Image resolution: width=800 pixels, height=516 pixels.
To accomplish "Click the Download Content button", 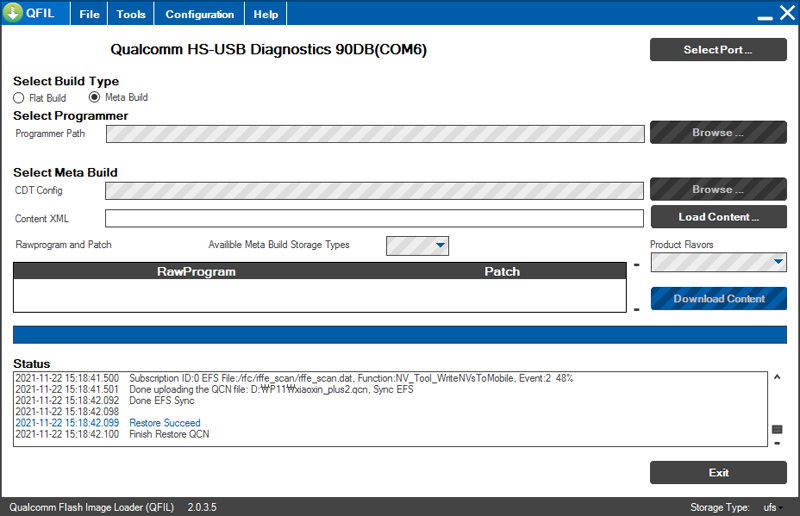I will [x=718, y=299].
